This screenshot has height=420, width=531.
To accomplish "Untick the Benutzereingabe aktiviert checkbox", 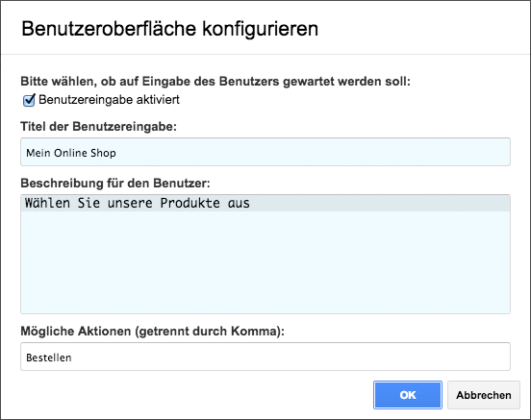I will point(29,101).
